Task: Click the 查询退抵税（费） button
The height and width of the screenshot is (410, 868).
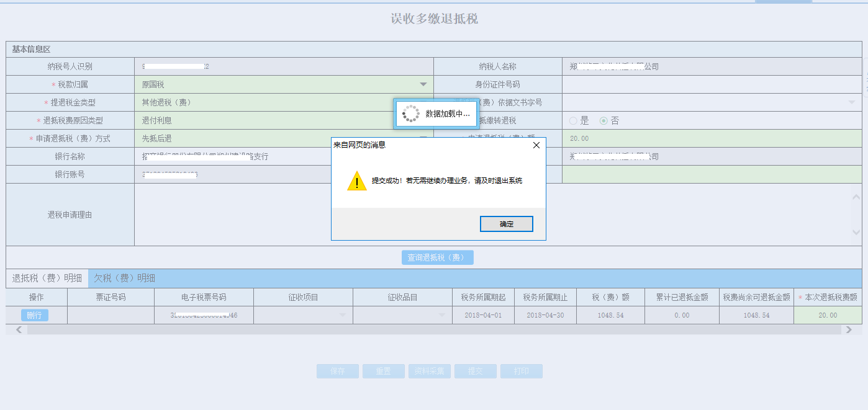Action: (437, 257)
